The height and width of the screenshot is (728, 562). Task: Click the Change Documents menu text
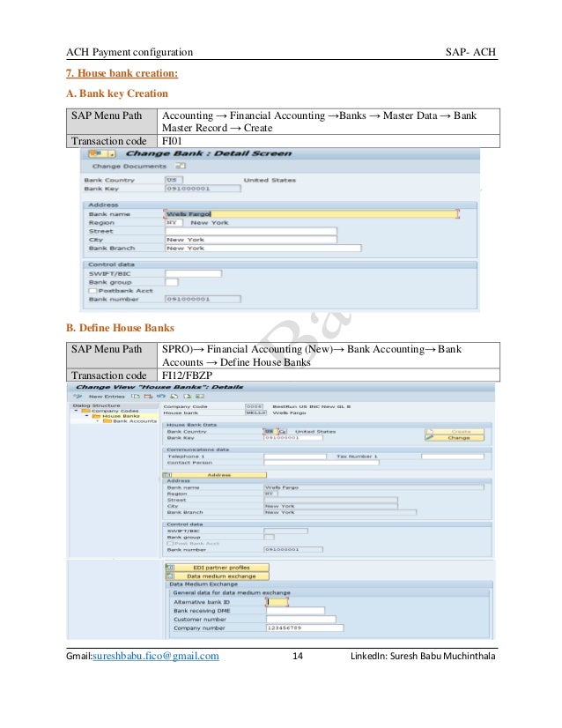(x=129, y=167)
